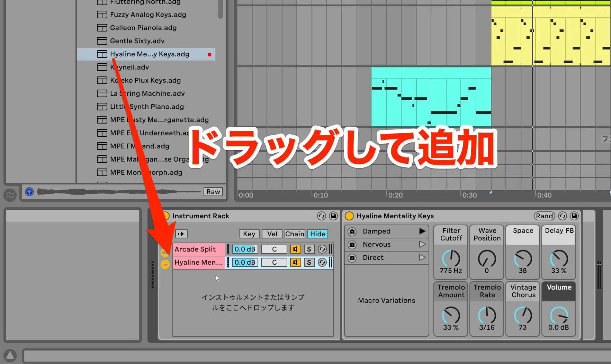The height and width of the screenshot is (364, 611).
Task: Click La String Machine.adv preset icon
Action: click(102, 93)
